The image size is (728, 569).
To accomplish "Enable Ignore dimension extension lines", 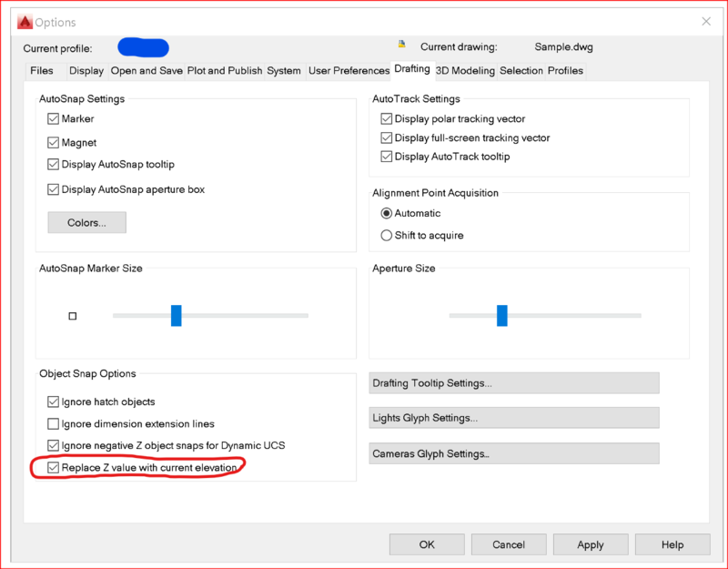I will point(53,424).
